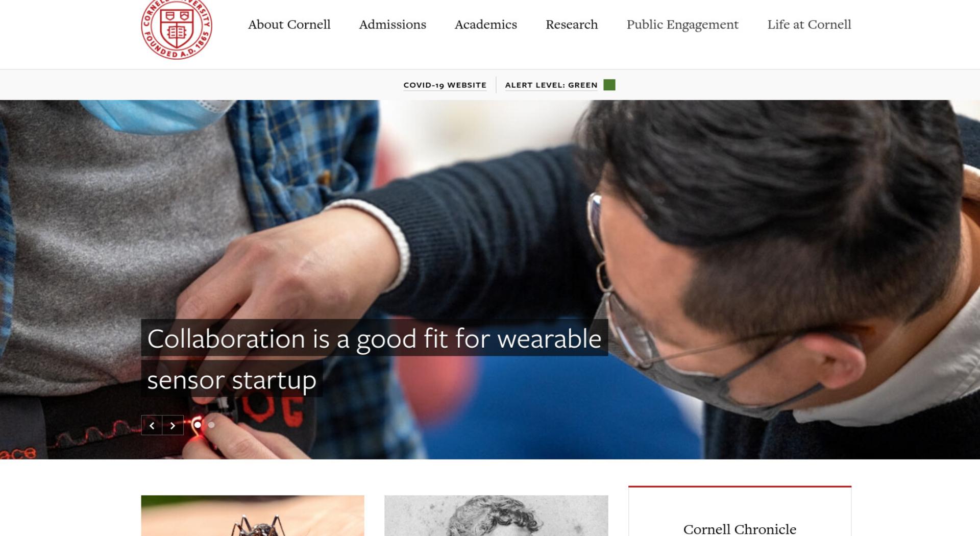Open the insect photo story thumbnail
The height and width of the screenshot is (536, 980).
pyautogui.click(x=253, y=516)
